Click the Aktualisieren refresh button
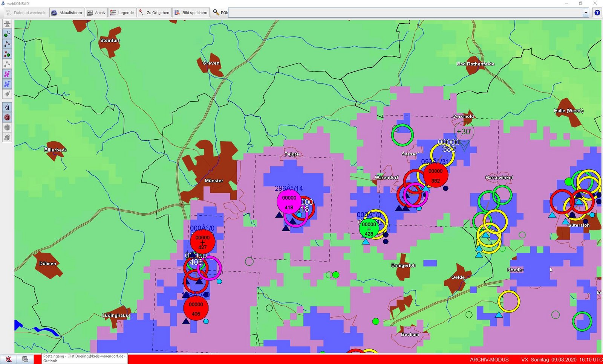The width and height of the screenshot is (603, 364). point(67,12)
